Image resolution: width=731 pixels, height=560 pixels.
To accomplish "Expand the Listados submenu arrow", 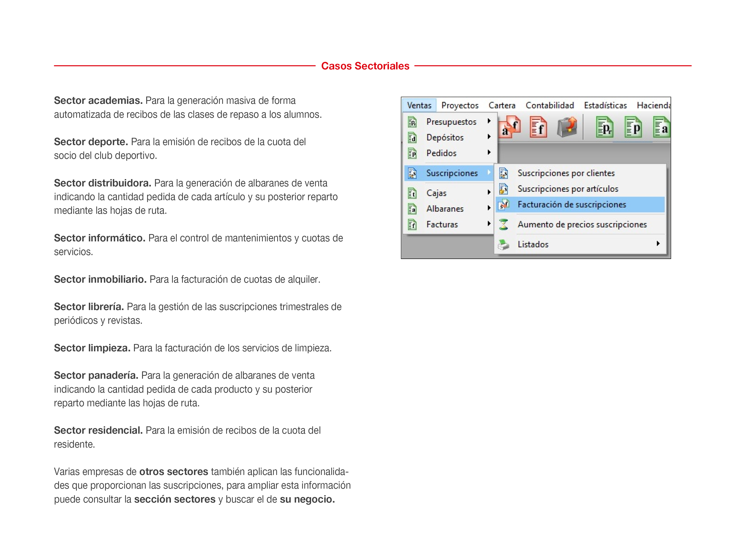I will [658, 244].
